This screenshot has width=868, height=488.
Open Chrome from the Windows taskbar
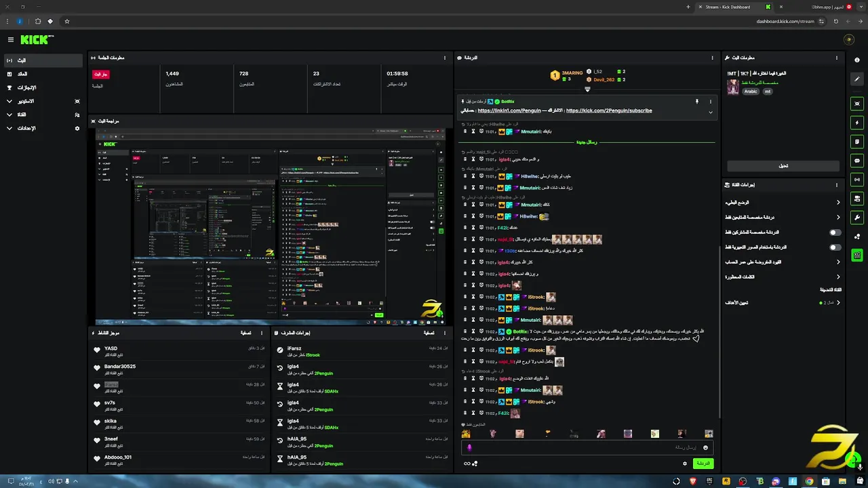(809, 481)
